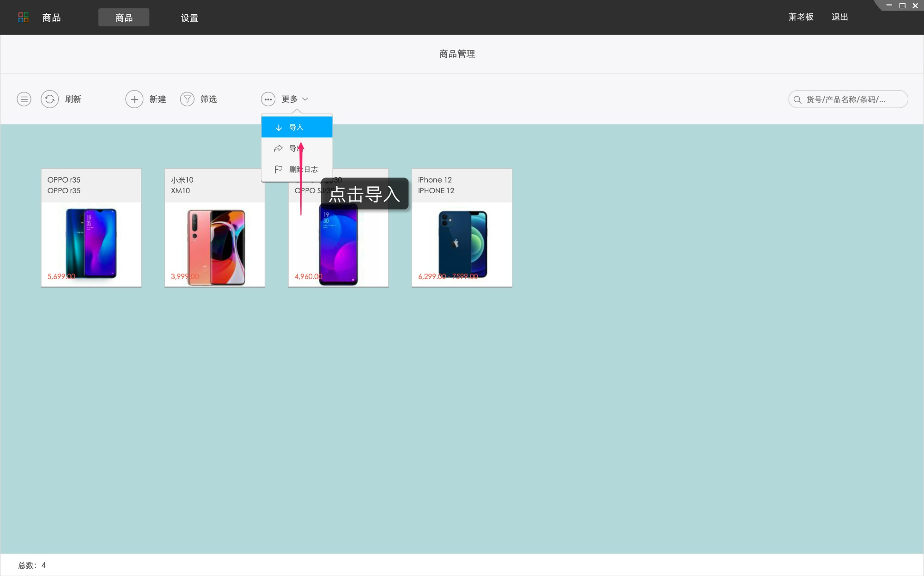This screenshot has height=576, width=924.
Task: Click 退出 to log out
Action: tap(839, 17)
